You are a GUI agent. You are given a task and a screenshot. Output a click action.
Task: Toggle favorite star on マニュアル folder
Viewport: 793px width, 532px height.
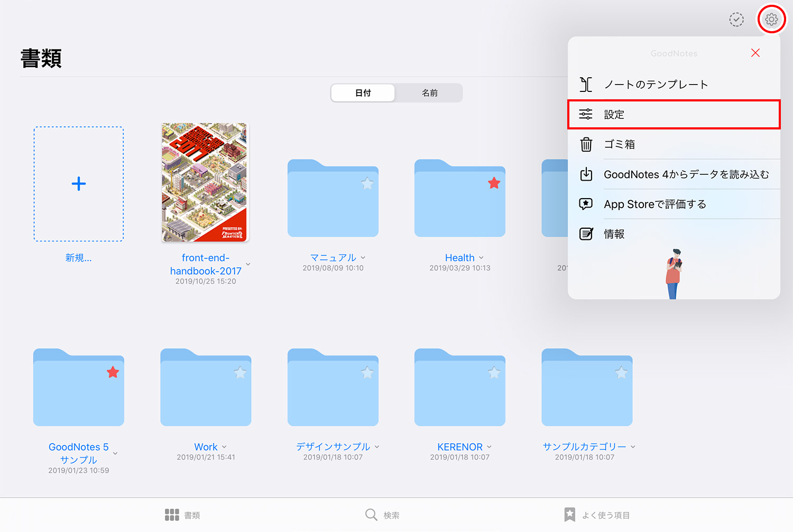coord(367,183)
